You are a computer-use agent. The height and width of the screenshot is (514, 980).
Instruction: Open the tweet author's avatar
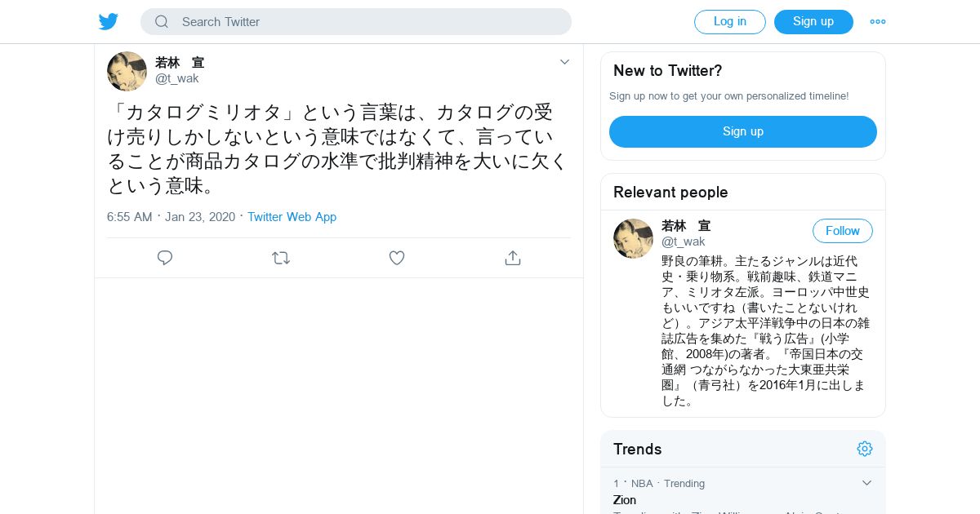point(127,71)
